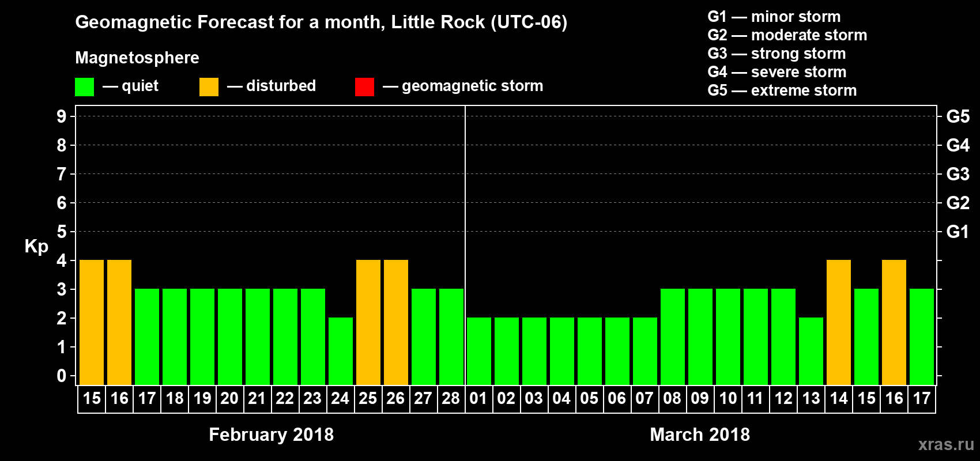Screen dimensions: 980x461
Task: Click 'G1 — minor storm' legend text
Action: 774,17
